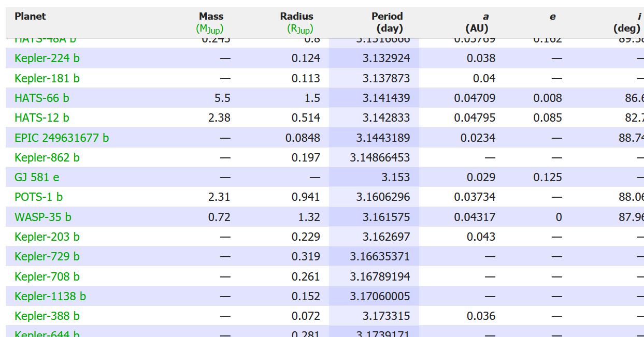Sort table by Planet column header
The image size is (644, 337).
[x=30, y=17]
